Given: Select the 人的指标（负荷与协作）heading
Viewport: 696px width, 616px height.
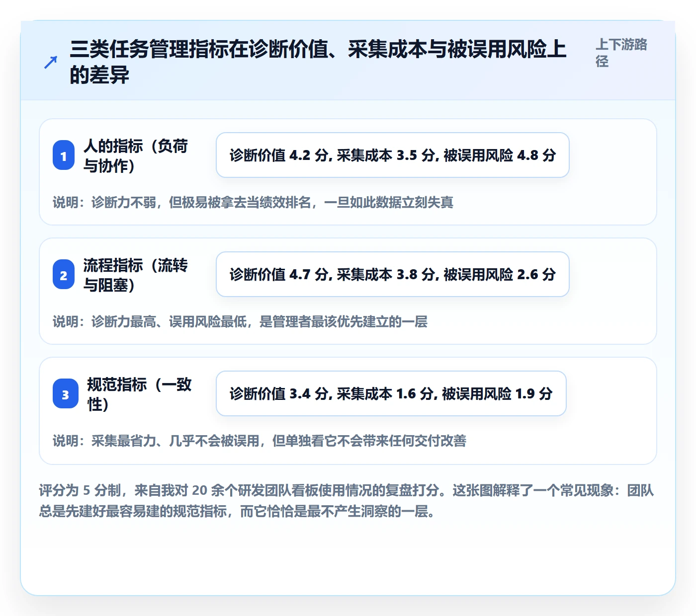Looking at the screenshot, I should [x=135, y=155].
